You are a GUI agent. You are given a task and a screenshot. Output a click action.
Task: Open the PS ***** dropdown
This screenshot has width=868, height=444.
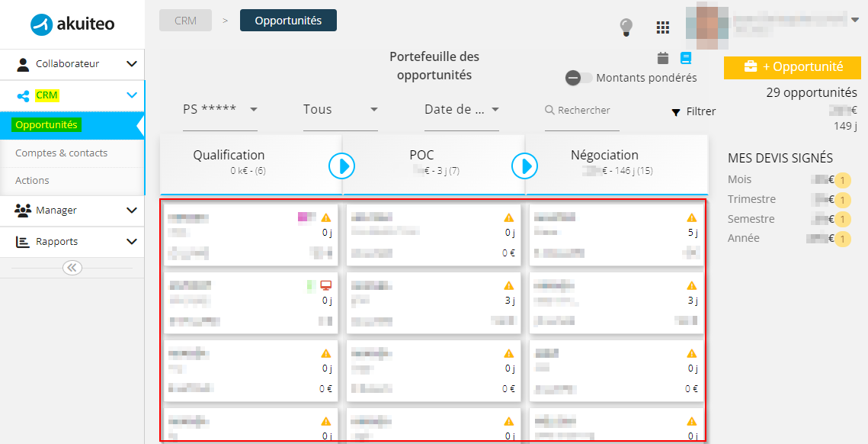point(220,110)
